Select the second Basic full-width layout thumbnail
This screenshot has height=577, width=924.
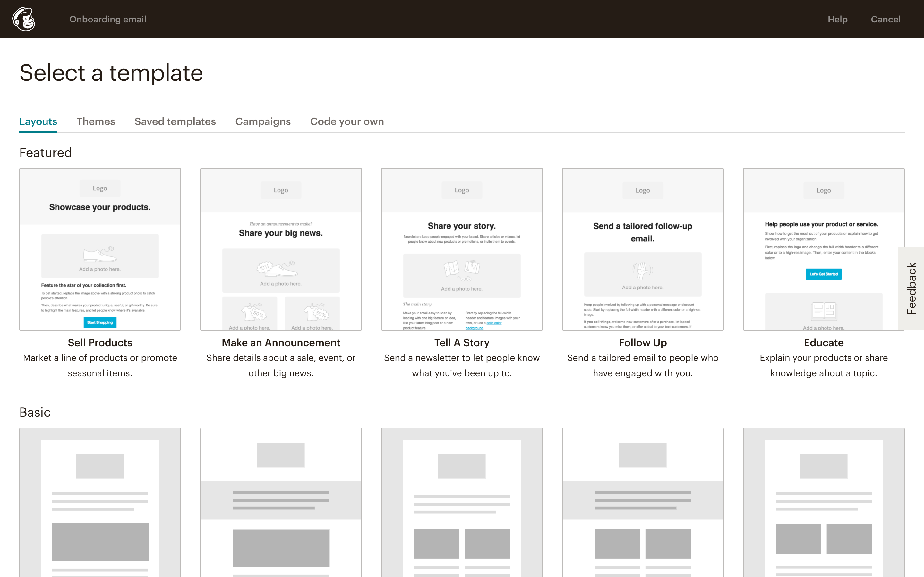tap(281, 502)
